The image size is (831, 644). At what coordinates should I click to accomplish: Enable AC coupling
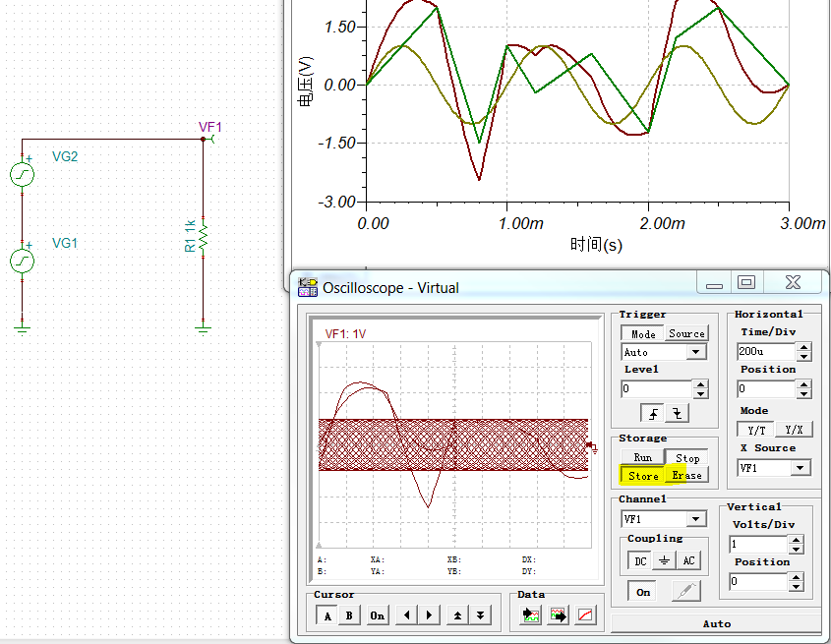[688, 560]
